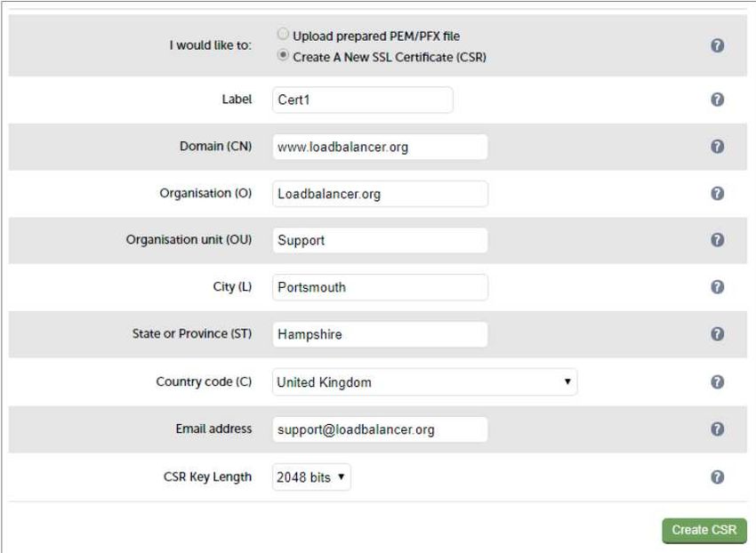Show help for Email address field

pos(717,429)
